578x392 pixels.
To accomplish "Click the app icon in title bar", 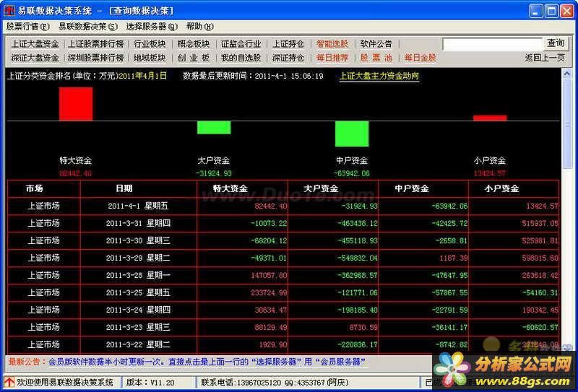I will tap(9, 11).
